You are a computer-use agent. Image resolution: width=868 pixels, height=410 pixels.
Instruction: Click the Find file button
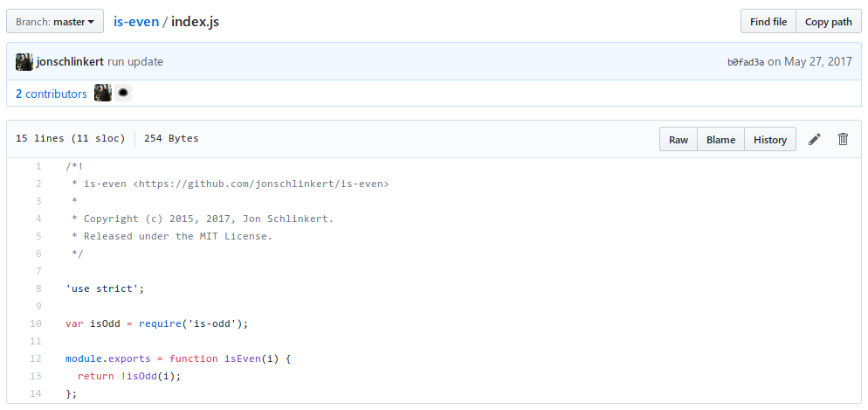768,22
